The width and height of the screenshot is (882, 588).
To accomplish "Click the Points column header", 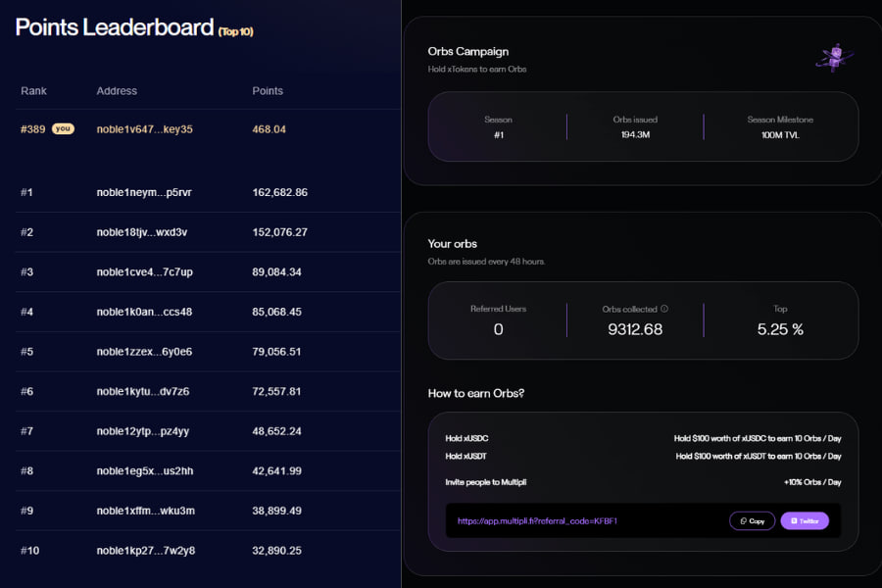I will coord(267,90).
